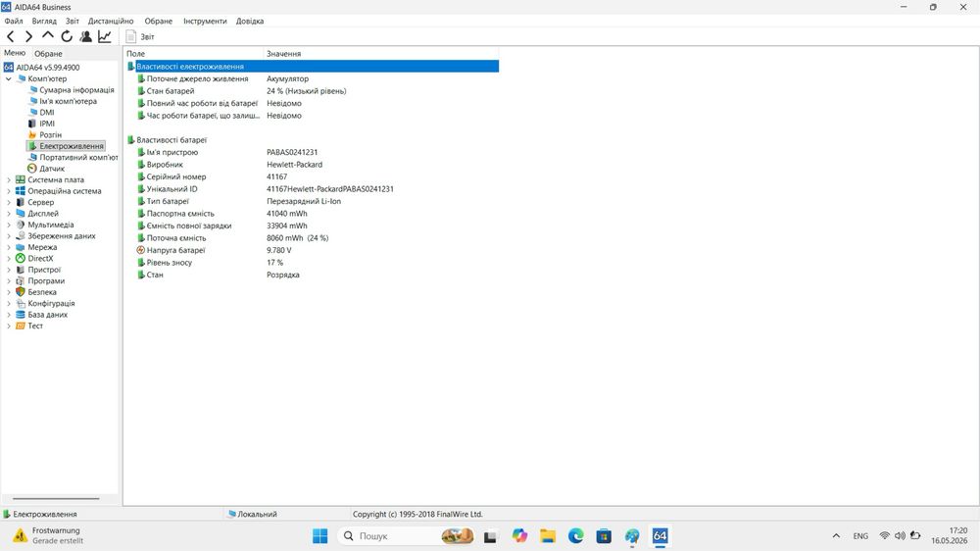
Task: Click the Програми tree icon
Action: point(20,281)
